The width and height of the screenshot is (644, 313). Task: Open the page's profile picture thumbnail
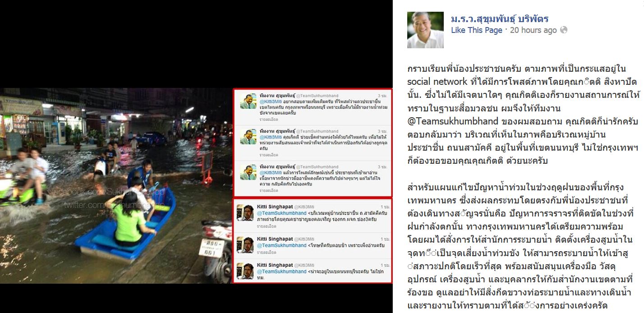[425, 30]
